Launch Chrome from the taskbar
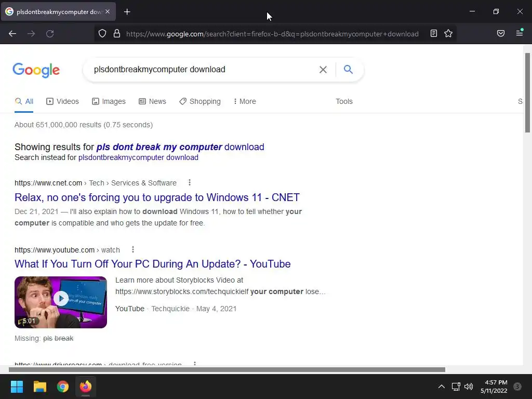This screenshot has width=532, height=399. (63, 387)
